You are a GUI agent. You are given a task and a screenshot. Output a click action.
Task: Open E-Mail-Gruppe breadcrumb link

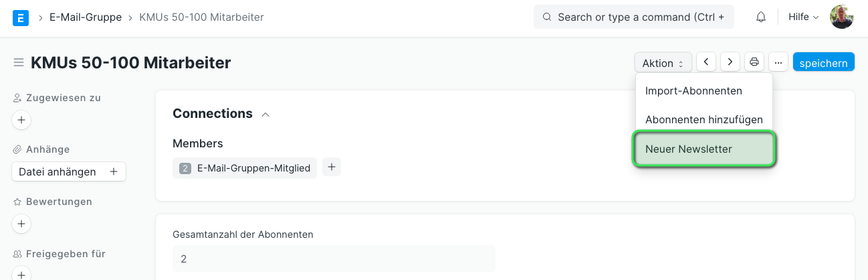[86, 17]
